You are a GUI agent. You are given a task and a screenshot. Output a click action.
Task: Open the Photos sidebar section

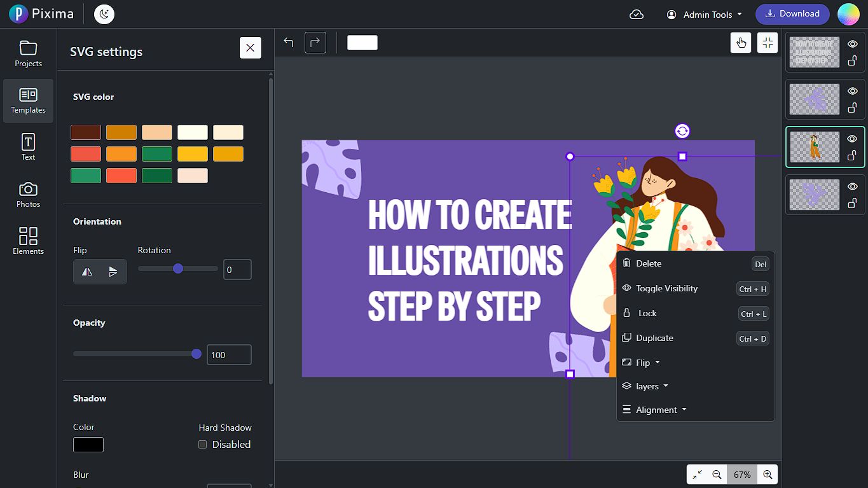[28, 194]
